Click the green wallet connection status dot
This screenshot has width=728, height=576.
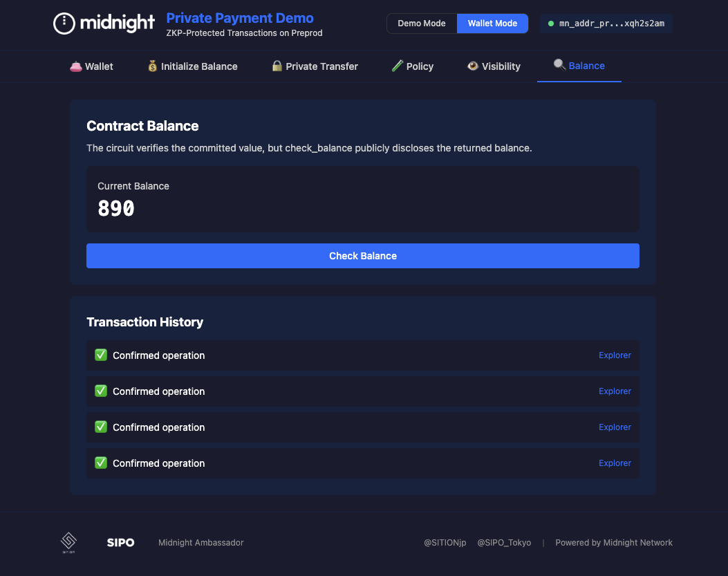[x=550, y=24]
